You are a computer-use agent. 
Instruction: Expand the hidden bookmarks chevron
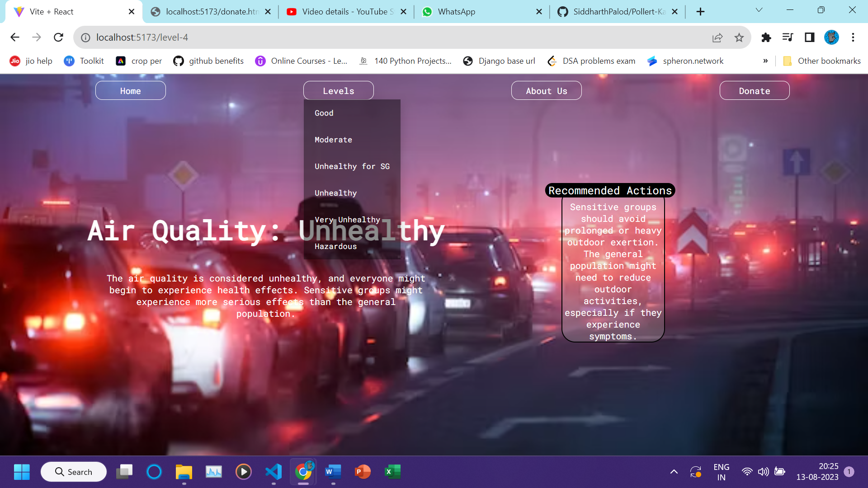[765, 61]
